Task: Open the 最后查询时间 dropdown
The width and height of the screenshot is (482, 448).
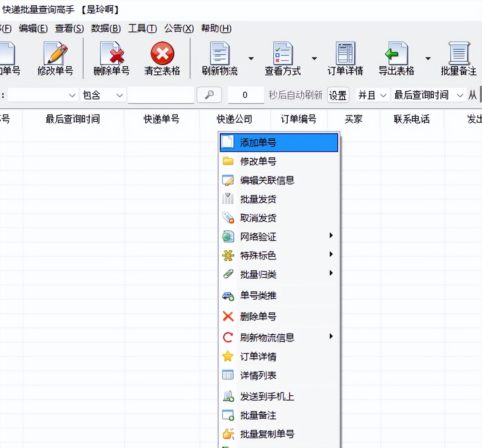Action: (x=429, y=95)
